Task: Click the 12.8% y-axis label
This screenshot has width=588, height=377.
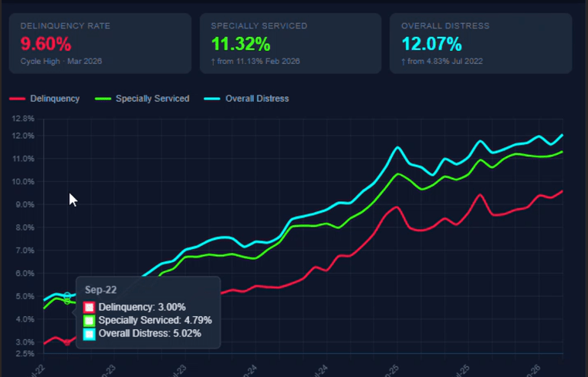Action: click(23, 119)
